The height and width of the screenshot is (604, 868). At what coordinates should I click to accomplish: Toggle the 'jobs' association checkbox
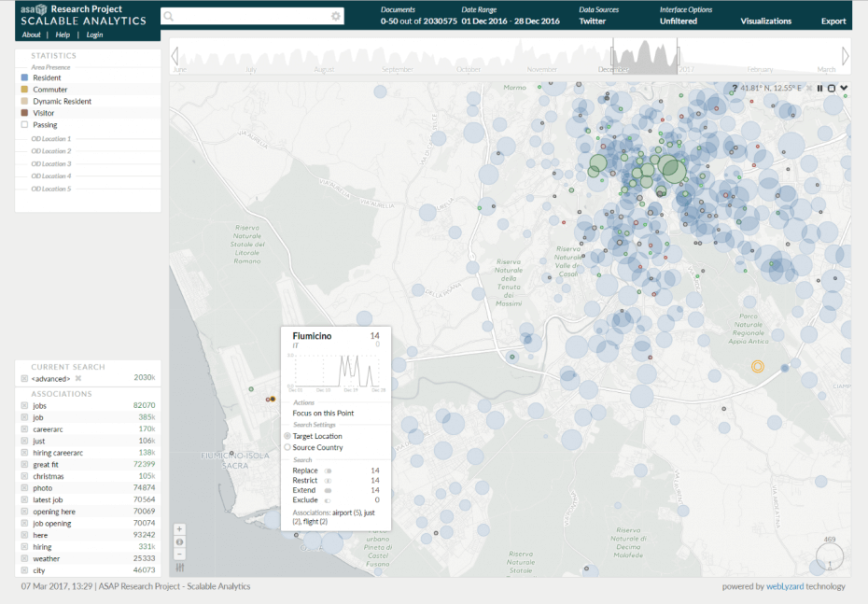(x=24, y=406)
